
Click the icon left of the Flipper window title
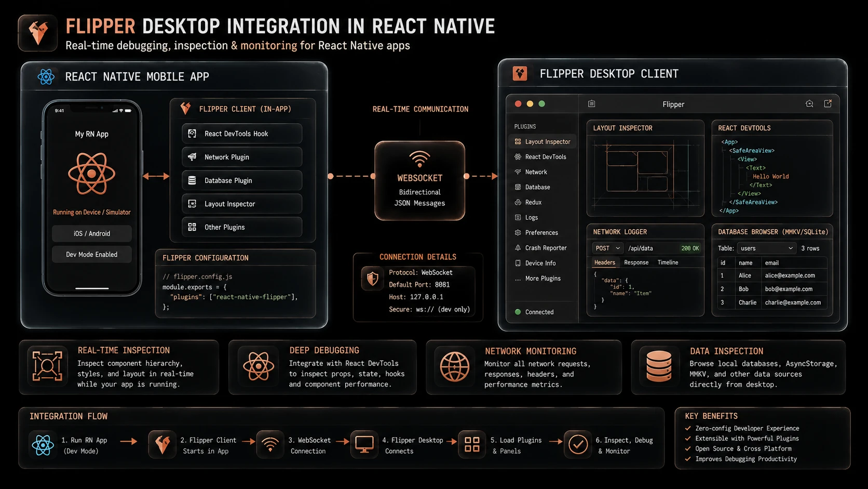pyautogui.click(x=591, y=104)
